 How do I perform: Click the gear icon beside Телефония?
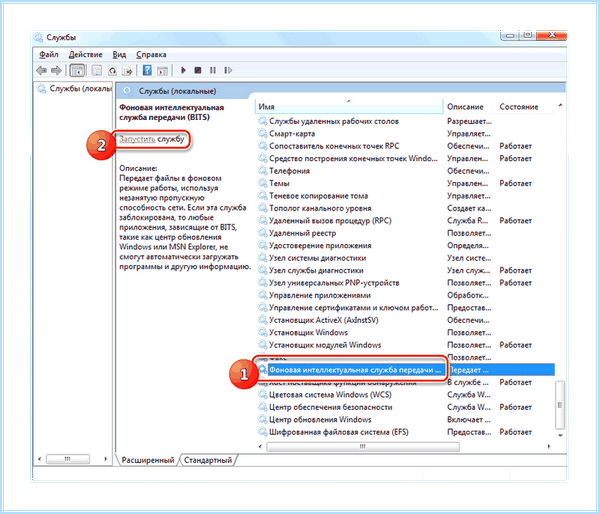262,171
